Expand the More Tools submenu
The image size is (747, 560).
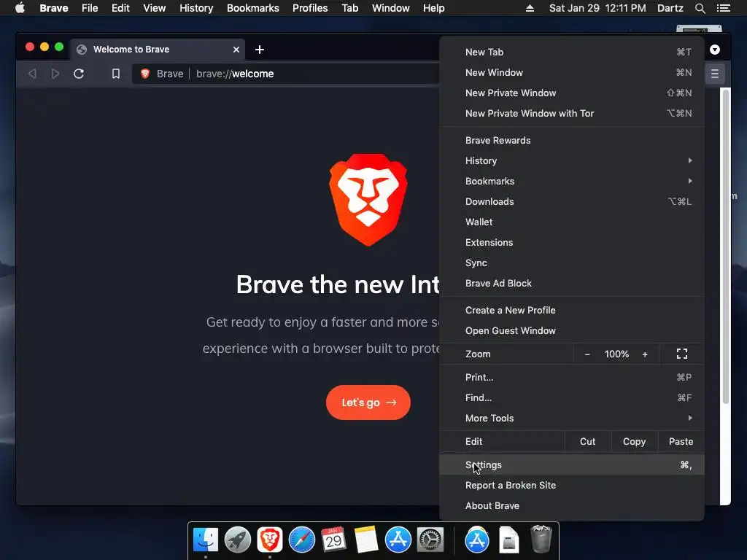click(572, 418)
